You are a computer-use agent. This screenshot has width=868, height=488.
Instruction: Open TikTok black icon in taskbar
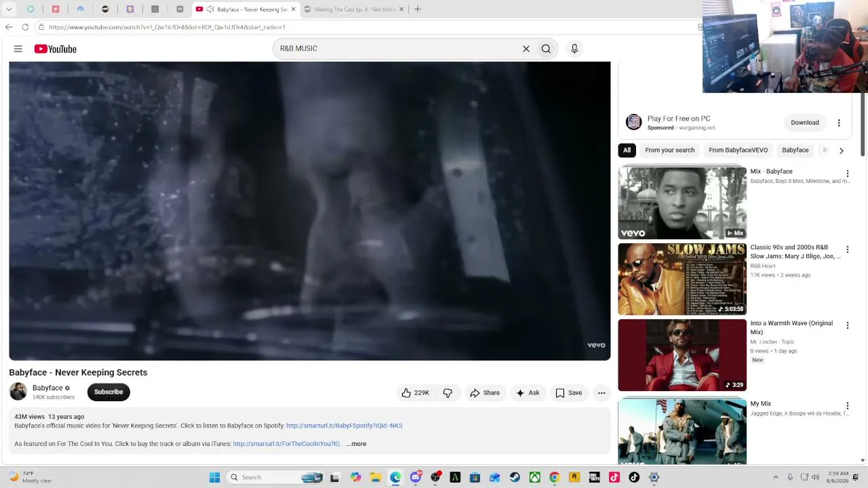pos(634,477)
